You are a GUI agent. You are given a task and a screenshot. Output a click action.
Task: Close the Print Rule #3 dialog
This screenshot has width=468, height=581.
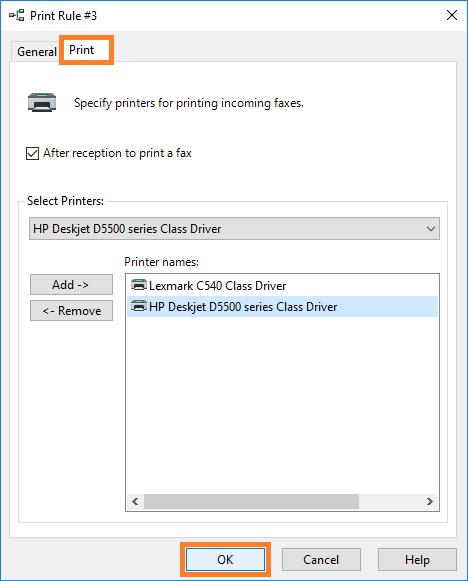click(x=452, y=15)
